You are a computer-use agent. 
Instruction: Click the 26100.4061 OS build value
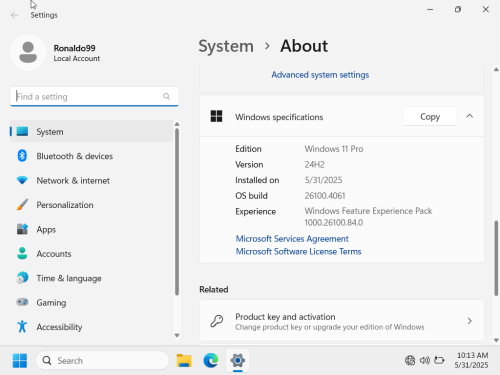pyautogui.click(x=325, y=196)
